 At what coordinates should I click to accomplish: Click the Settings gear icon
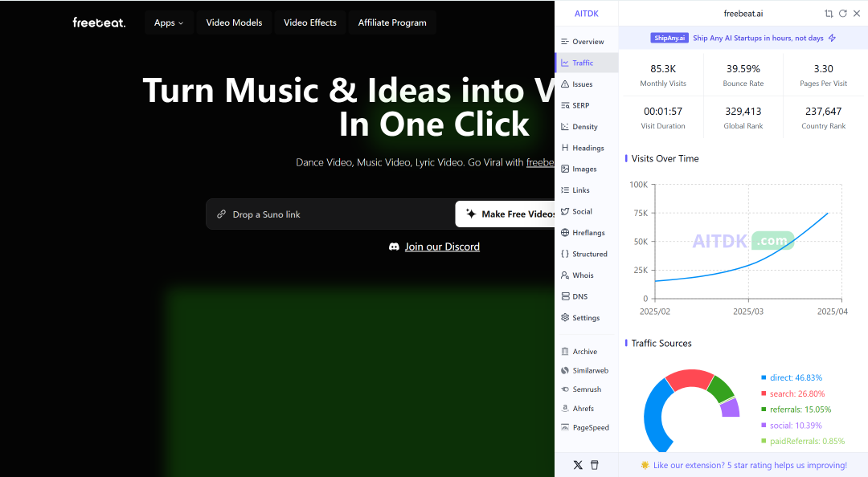coord(565,318)
